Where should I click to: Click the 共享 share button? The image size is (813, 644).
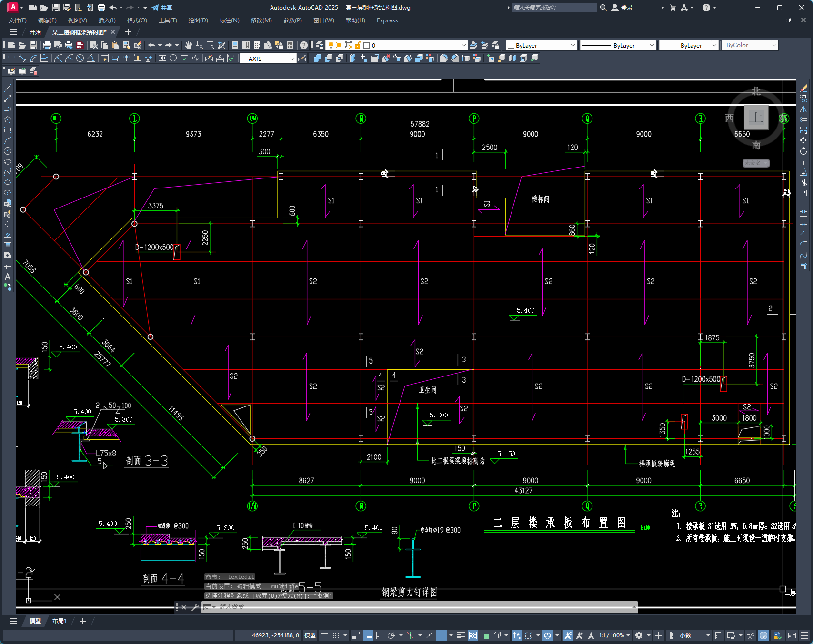[x=162, y=8]
